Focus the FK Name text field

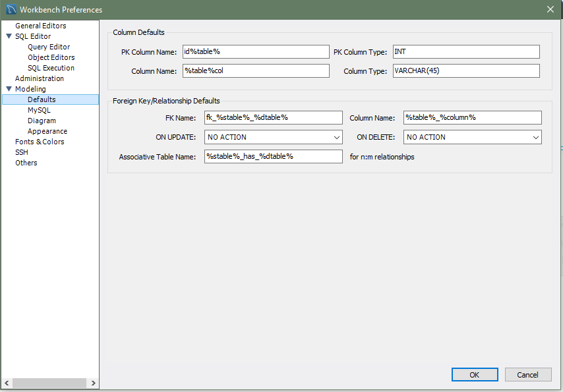click(x=273, y=117)
